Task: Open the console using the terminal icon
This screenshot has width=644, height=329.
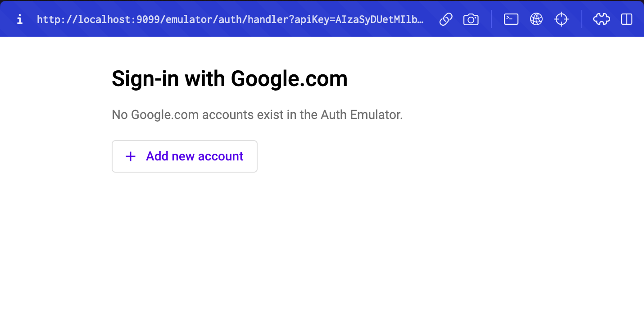Action: [511, 19]
